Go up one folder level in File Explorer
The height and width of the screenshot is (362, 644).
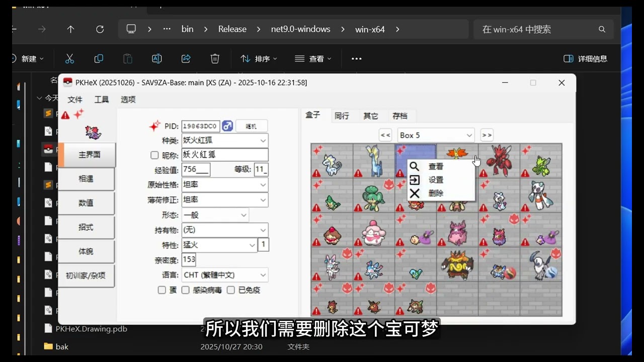click(x=71, y=29)
